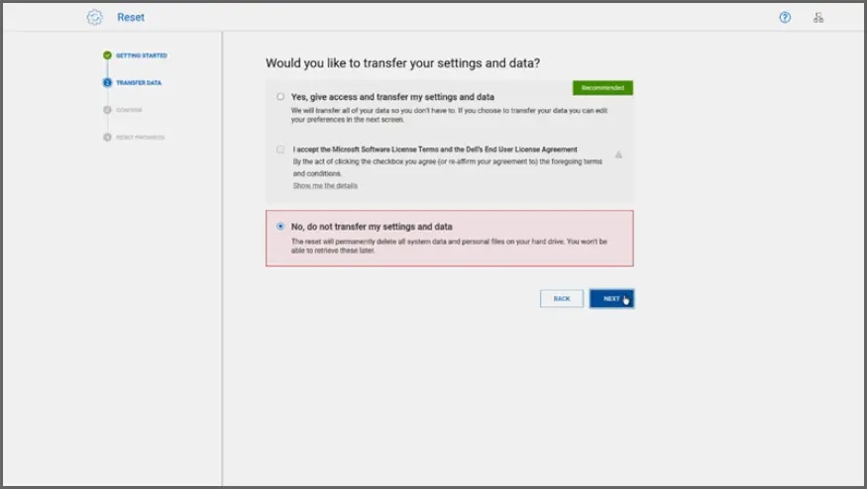Image resolution: width=868 pixels, height=489 pixels.
Task: Expand 'Show me the details' link
Action: tap(325, 186)
